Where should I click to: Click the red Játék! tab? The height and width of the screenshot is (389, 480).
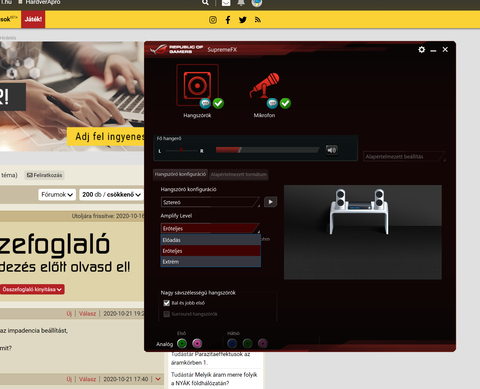pos(33,19)
